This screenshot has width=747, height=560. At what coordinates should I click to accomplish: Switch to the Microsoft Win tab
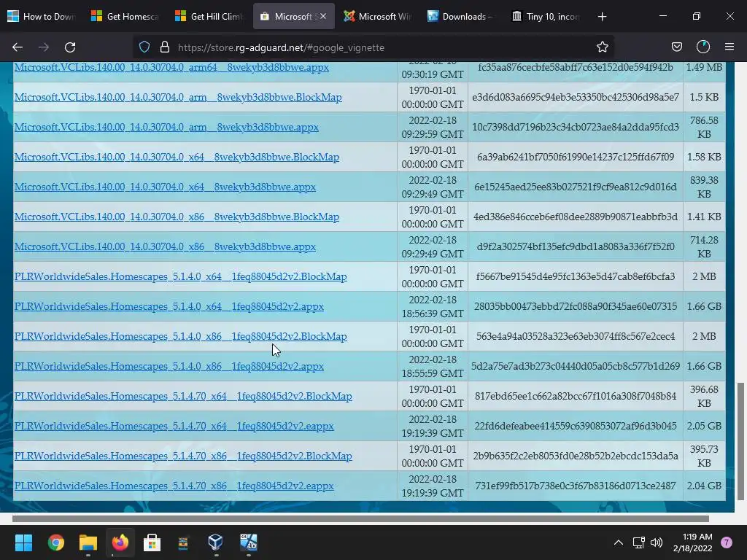378,16
